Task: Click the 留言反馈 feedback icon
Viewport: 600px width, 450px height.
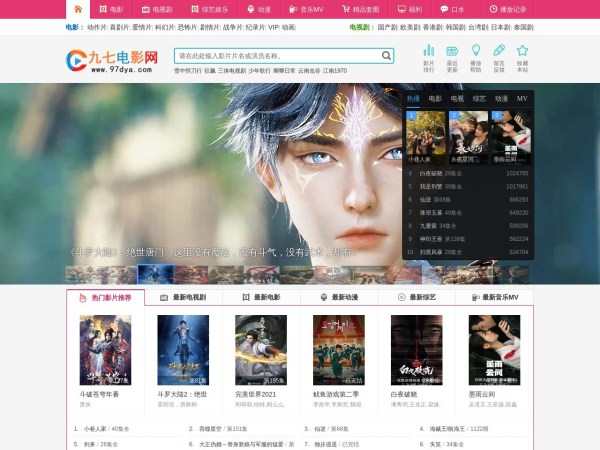Action: point(499,56)
